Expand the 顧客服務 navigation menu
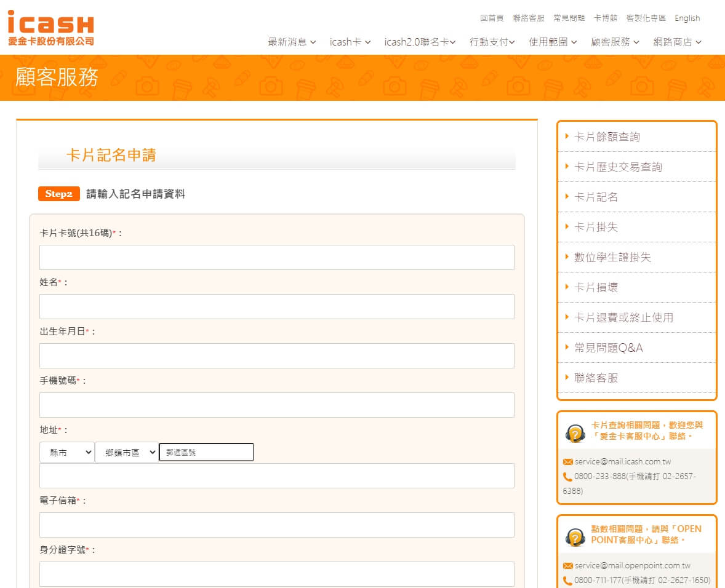This screenshot has width=725, height=588. (615, 42)
